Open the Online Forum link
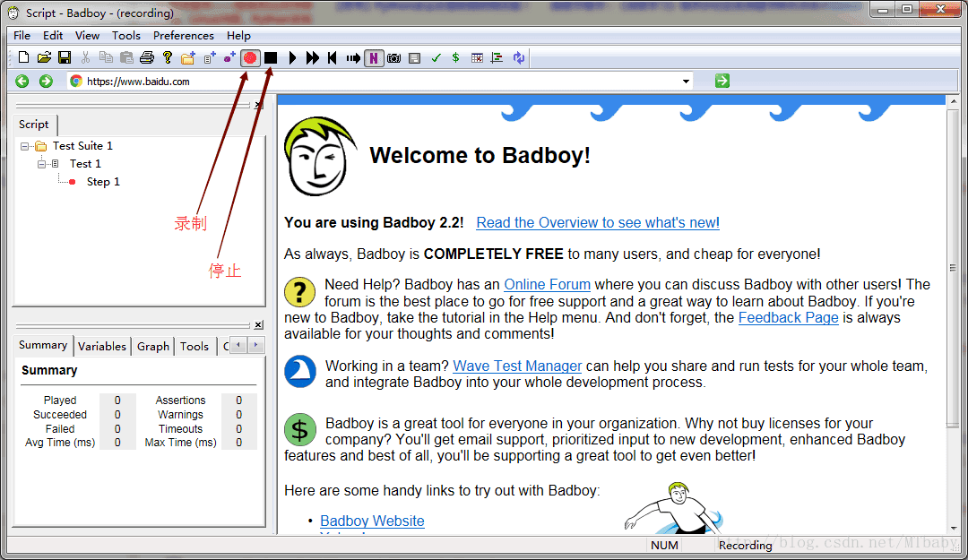This screenshot has height=560, width=968. click(547, 285)
